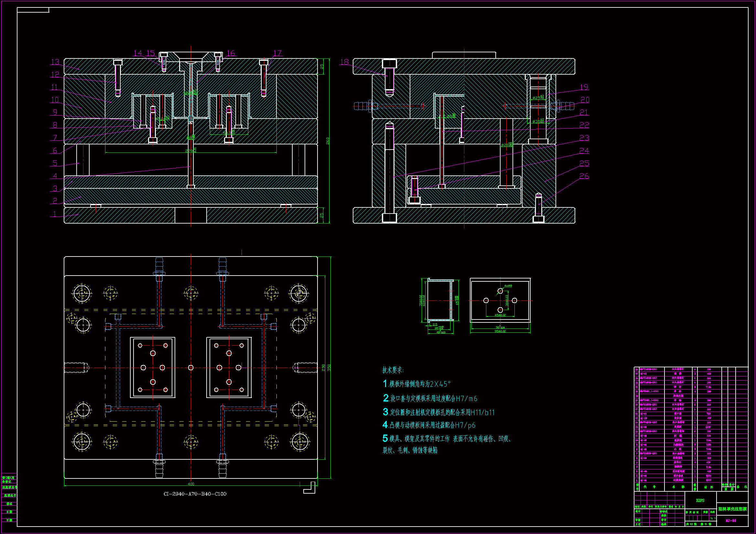Click the CI-2940-A70-B40-C100 label
Image resolution: width=756 pixels, height=534 pixels.
tap(195, 494)
